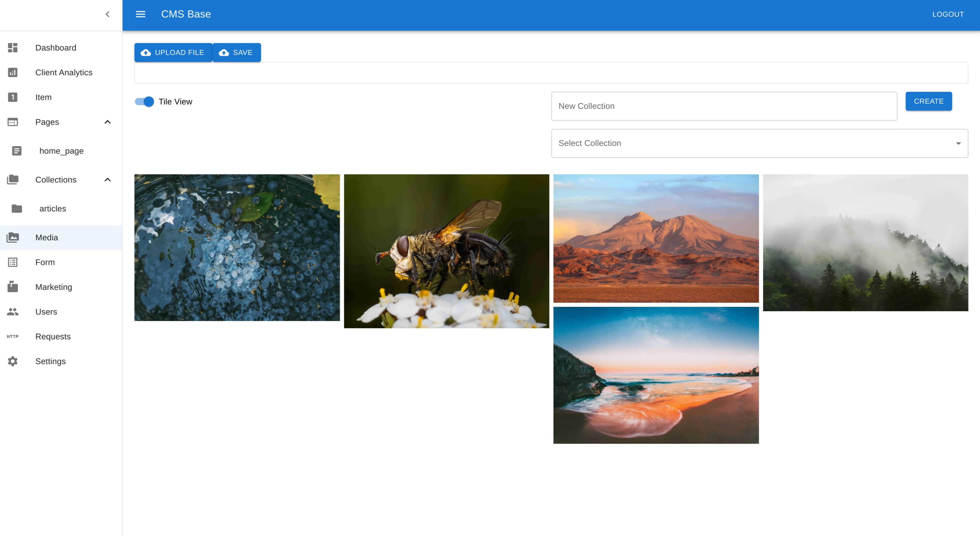Collapse the sidebar using the chevron arrow
The image size is (980, 536).
tap(107, 14)
